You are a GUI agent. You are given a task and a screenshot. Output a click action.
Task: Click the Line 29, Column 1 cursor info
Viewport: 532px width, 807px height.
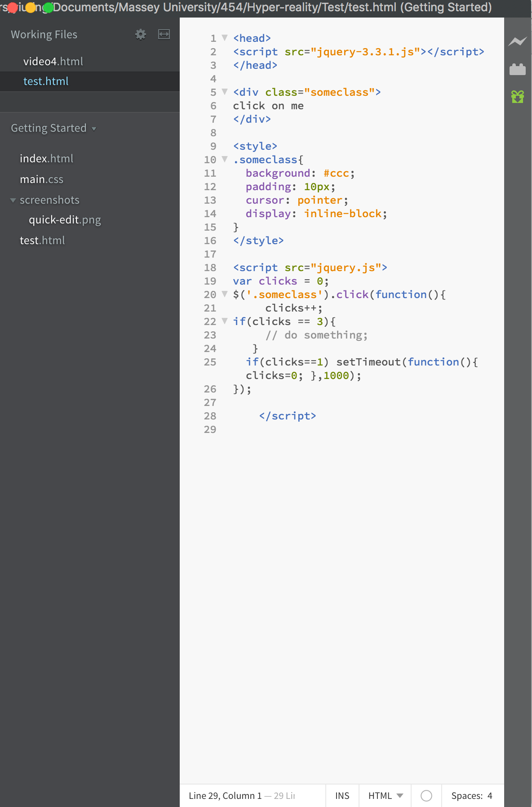[x=225, y=796]
